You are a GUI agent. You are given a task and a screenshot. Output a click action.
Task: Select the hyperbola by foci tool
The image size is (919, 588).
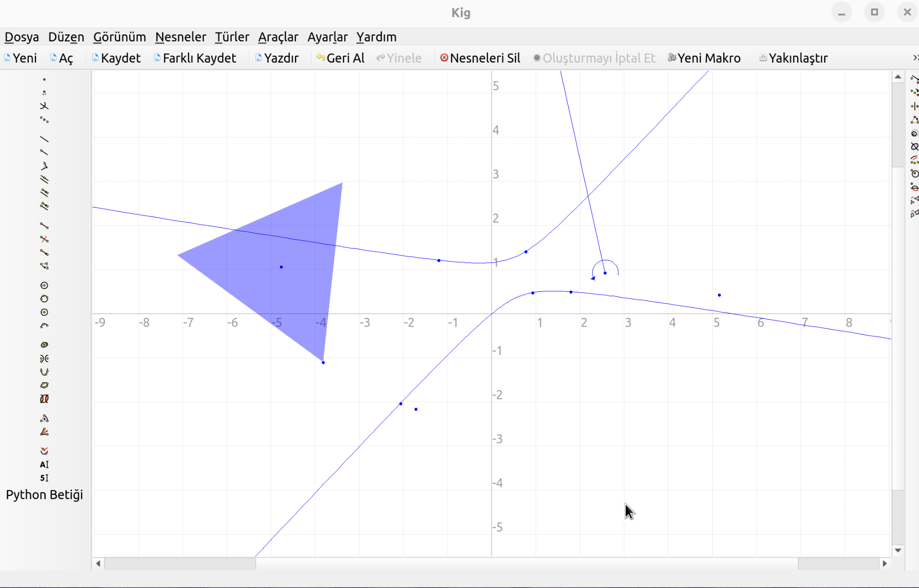[x=44, y=359]
